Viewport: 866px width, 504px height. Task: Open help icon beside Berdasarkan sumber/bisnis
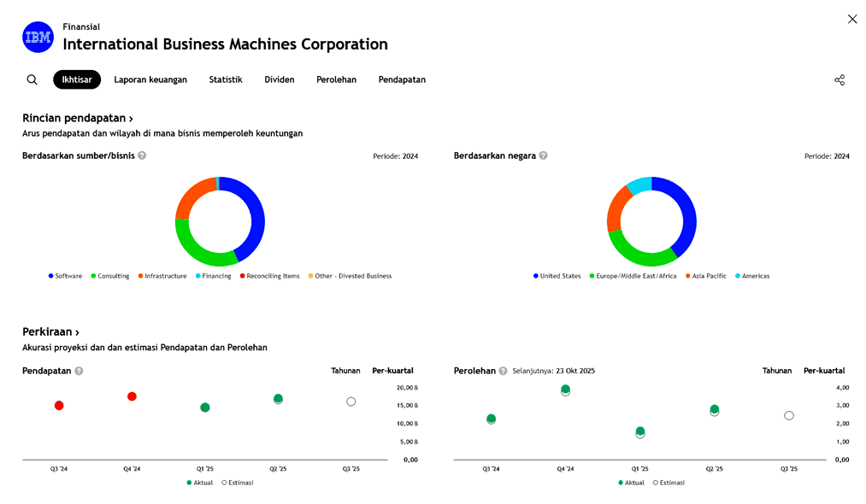[142, 155]
